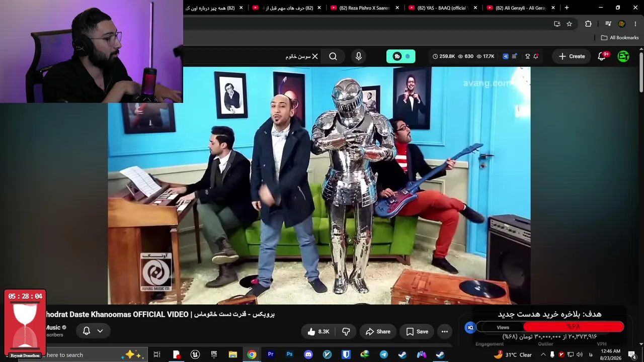This screenshot has height=362, width=644.
Task: Click the small extension bell icon
Action: click(536, 56)
